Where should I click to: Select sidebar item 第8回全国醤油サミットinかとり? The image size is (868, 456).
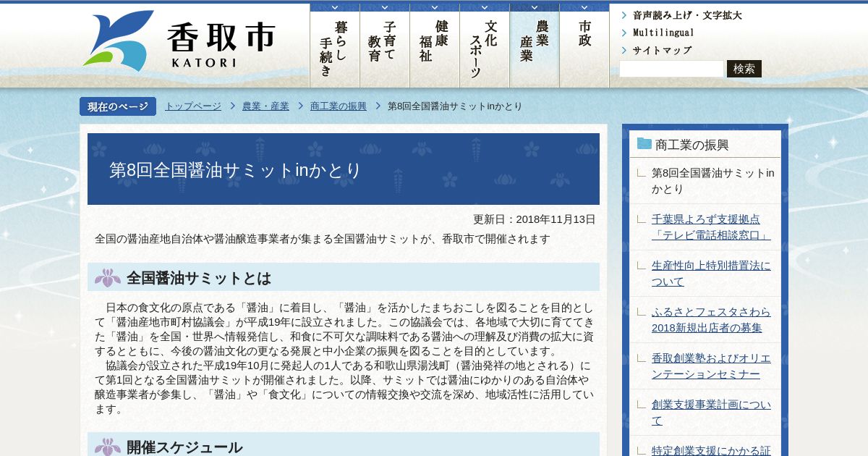tap(712, 181)
